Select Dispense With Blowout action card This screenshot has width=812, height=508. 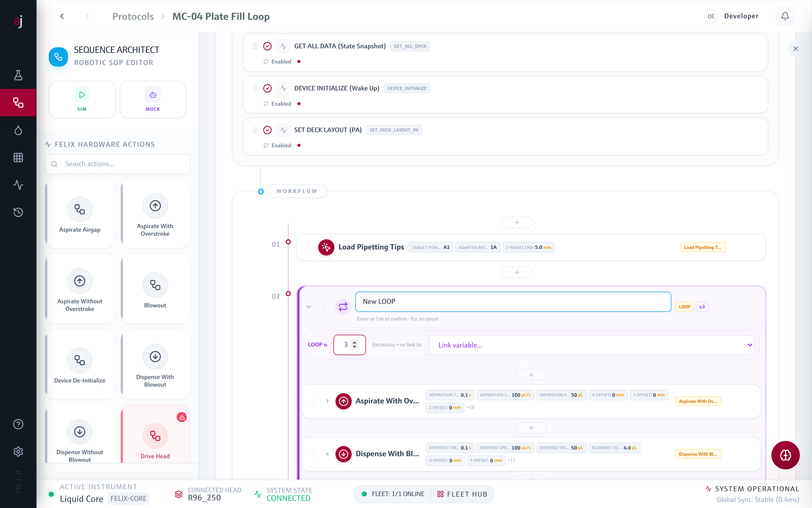coord(155,364)
